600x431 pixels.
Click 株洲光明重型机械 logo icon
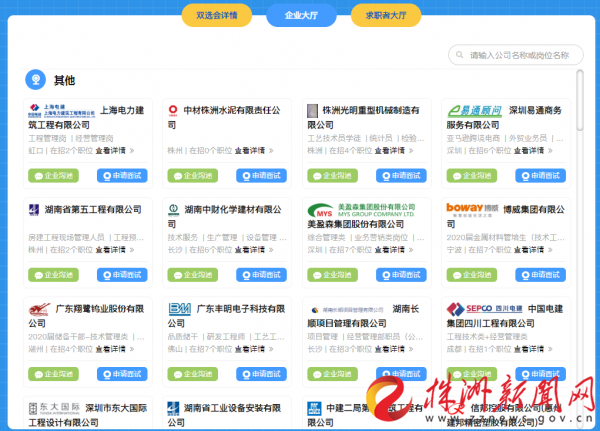click(x=313, y=111)
